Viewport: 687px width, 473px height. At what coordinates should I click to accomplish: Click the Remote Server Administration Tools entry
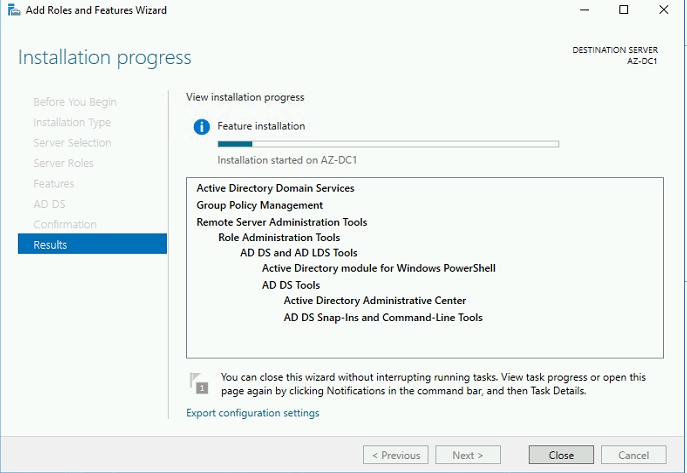click(x=282, y=222)
